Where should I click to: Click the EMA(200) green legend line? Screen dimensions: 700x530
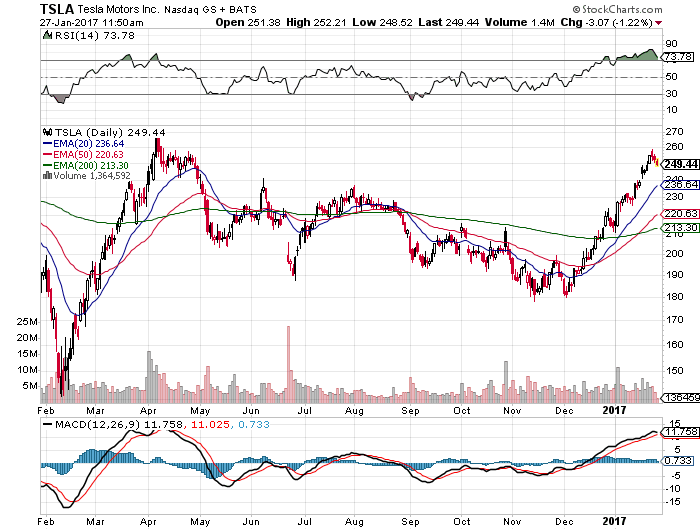pyautogui.click(x=47, y=166)
